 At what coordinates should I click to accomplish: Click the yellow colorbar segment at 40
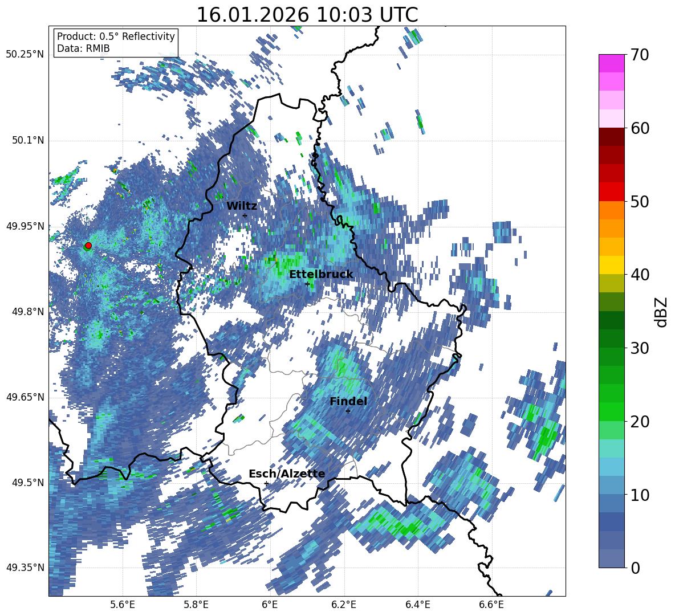point(611,266)
